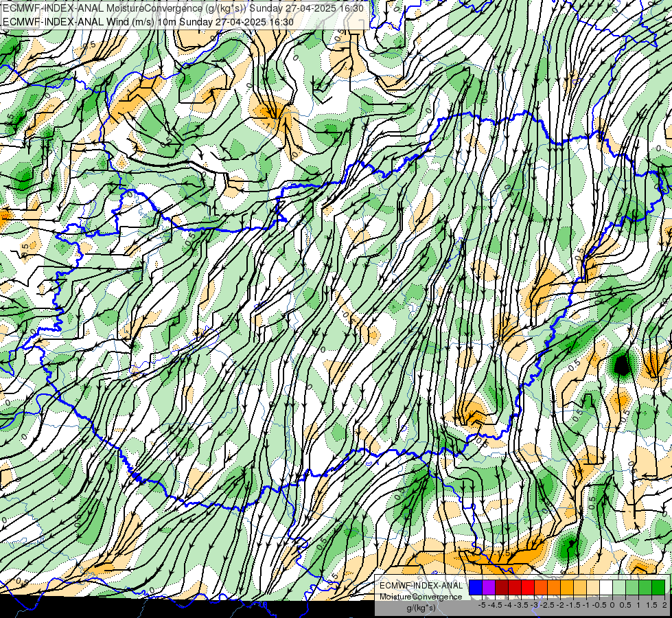Click the MoistureConvergence title line at top

(183, 8)
